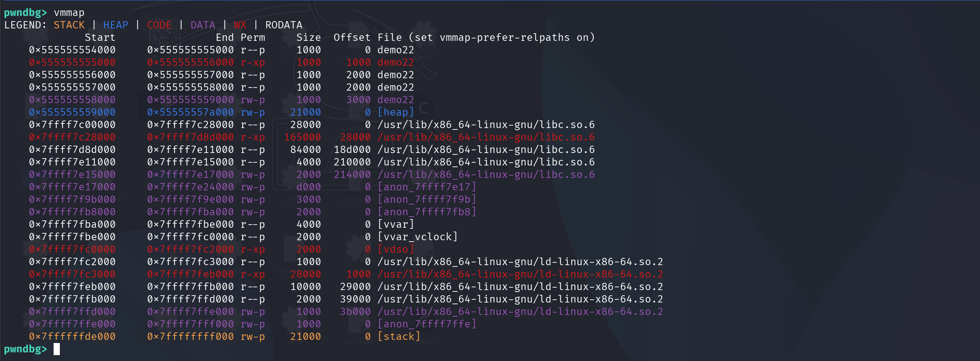Screen dimensions: 980x361
Task: Click the "[stack]" mapping name
Action: [399, 337]
